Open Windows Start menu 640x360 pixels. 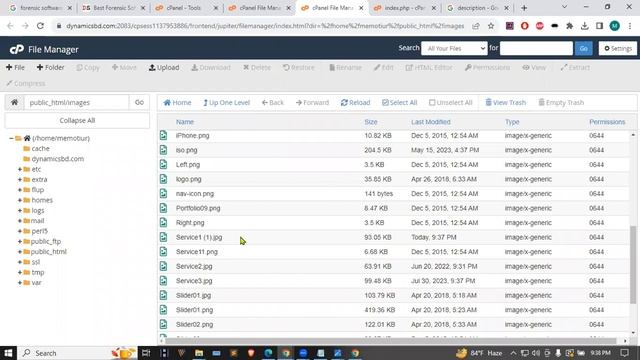(x=8, y=353)
